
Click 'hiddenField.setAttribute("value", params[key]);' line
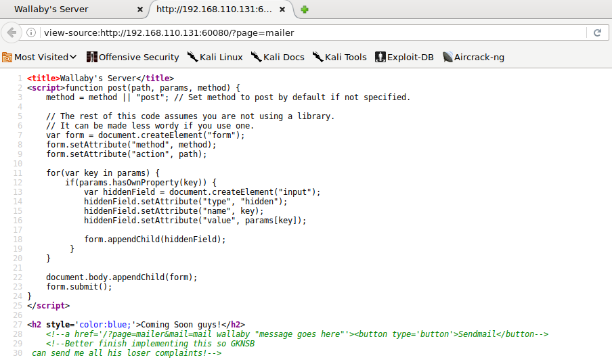tap(195, 221)
